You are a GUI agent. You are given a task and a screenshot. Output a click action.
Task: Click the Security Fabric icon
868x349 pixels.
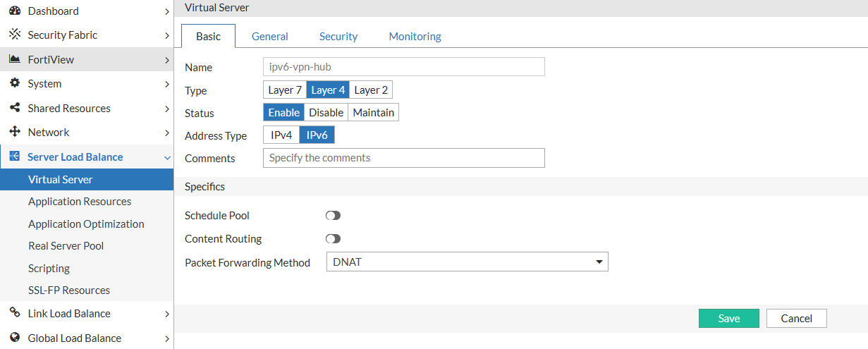pyautogui.click(x=14, y=35)
